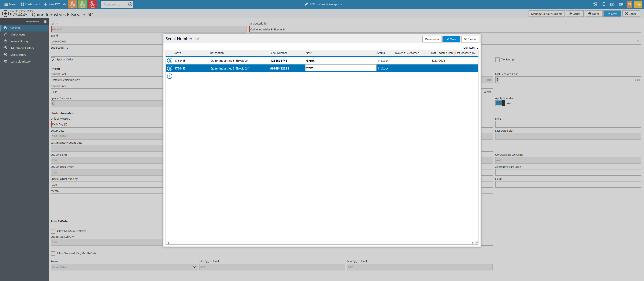
Task: Toggle the Apply Rounders switch
Action: point(500,103)
